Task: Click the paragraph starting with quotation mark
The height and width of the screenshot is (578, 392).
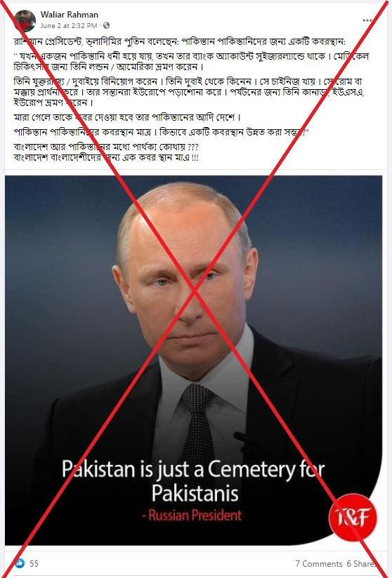Action: coord(191,62)
